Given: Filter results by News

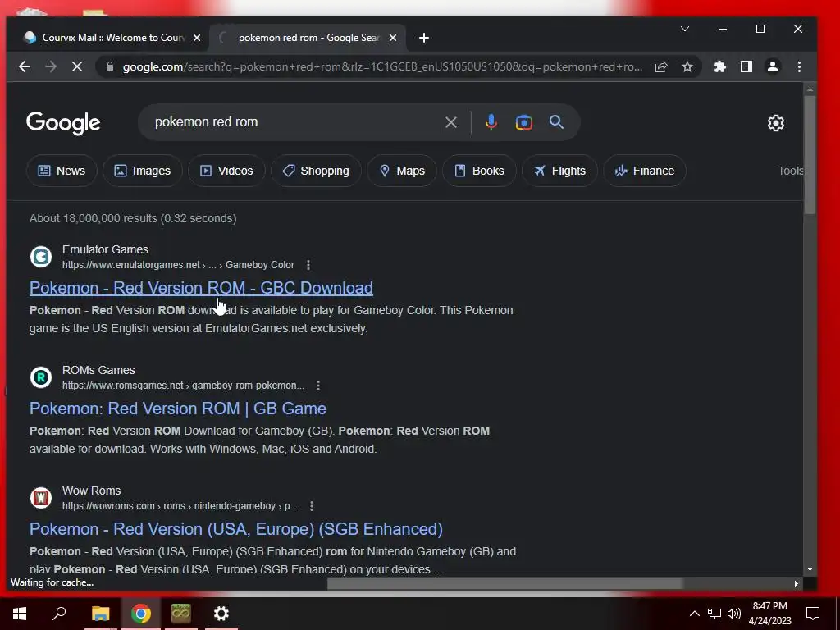Looking at the screenshot, I should [62, 171].
